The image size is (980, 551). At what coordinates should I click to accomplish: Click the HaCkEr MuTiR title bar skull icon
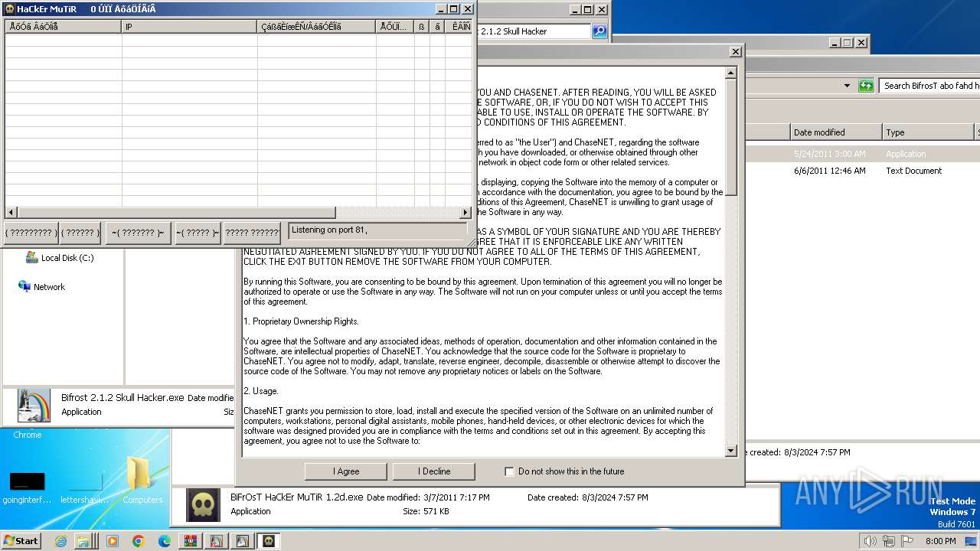pyautogui.click(x=9, y=9)
